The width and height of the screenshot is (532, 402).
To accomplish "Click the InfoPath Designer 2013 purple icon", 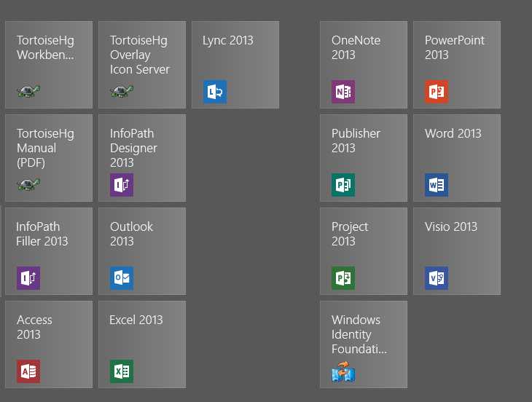I will pos(122,185).
